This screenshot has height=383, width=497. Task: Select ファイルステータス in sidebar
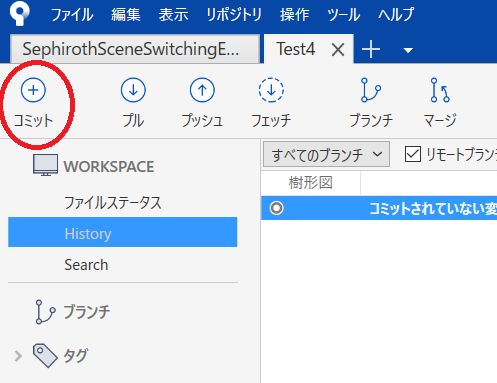point(113,203)
